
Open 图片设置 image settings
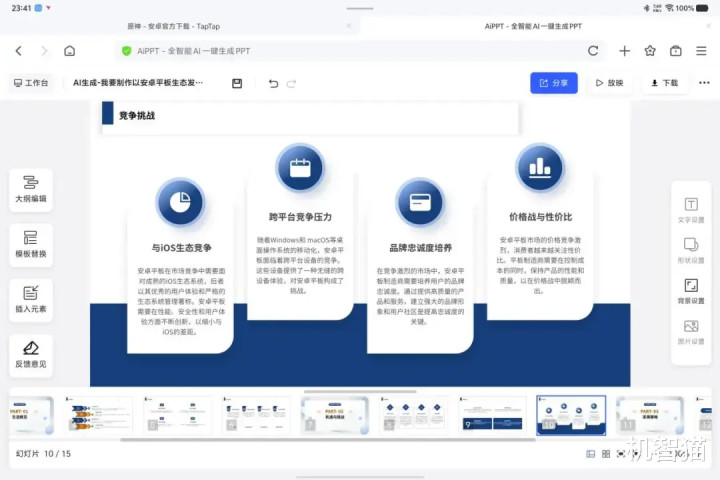click(x=691, y=332)
